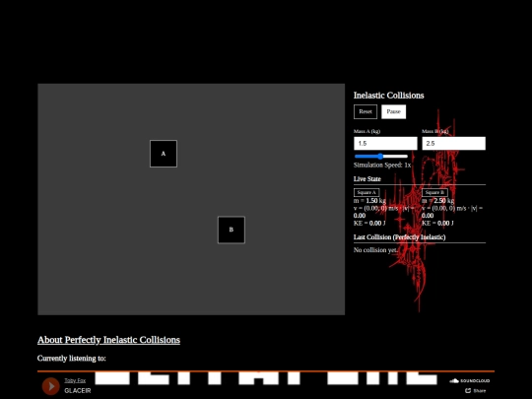Image resolution: width=532 pixels, height=399 pixels.
Task: Adjust the Simulation Speed slider
Action: (x=380, y=156)
